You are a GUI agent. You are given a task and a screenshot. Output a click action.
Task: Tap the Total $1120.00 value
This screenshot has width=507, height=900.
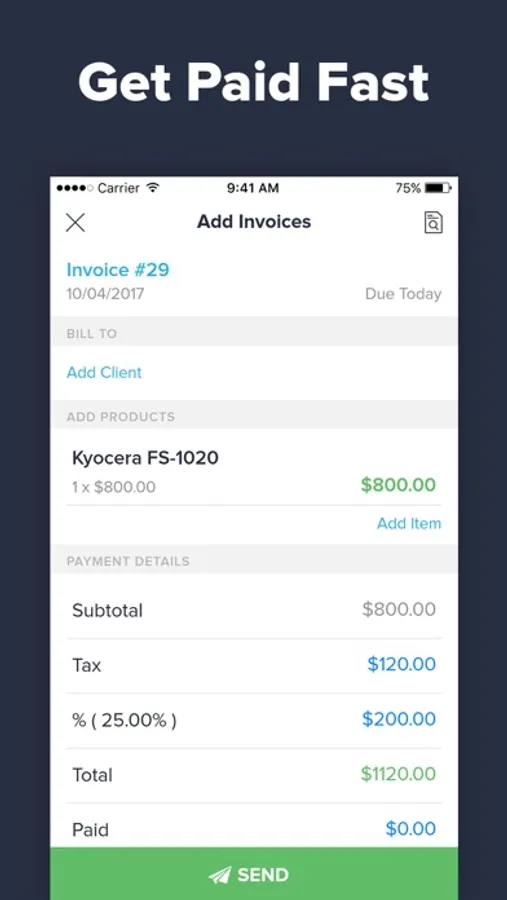point(398,774)
